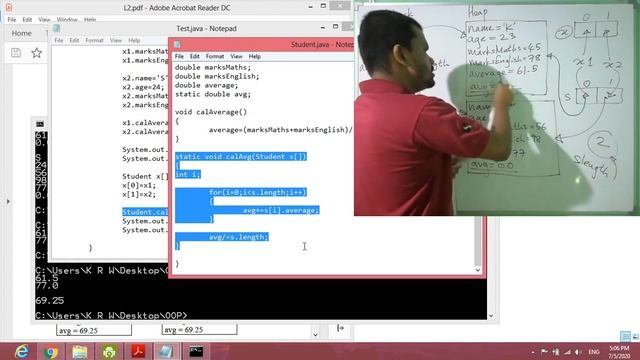Open Format menu in Student.java Notepad
Screen dimensions: 640x360
coord(215,56)
